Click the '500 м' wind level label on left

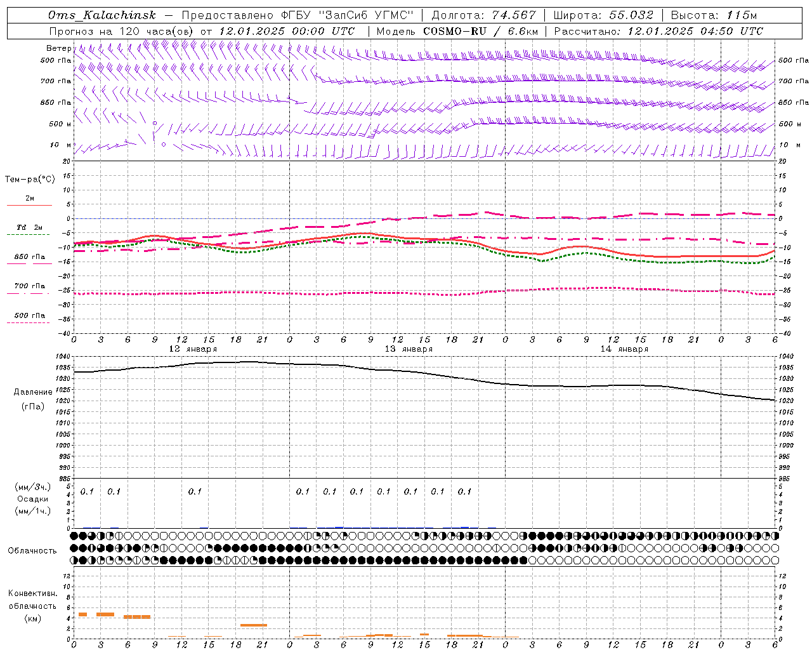coord(60,124)
